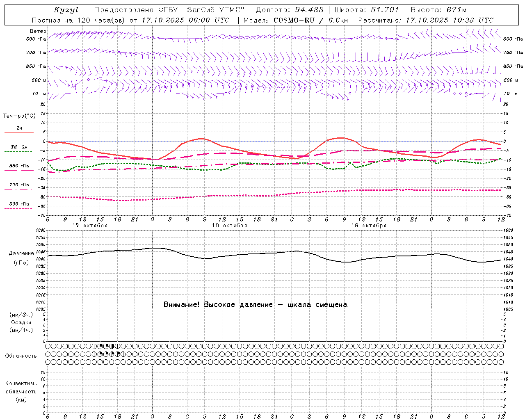
Task: Select the text Предоставлено ФГБУ "ЗапСиб УГМС"
Action: 169,10
